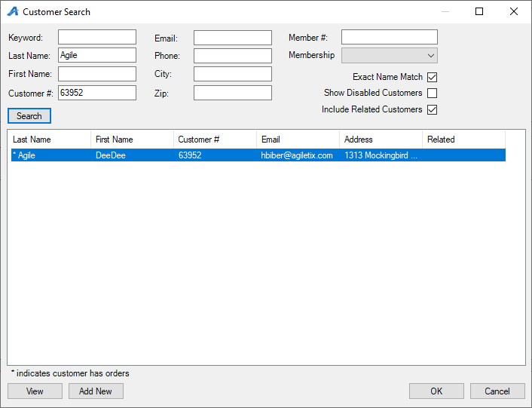
Task: Maximize the Customer Search window
Action: click(479, 11)
